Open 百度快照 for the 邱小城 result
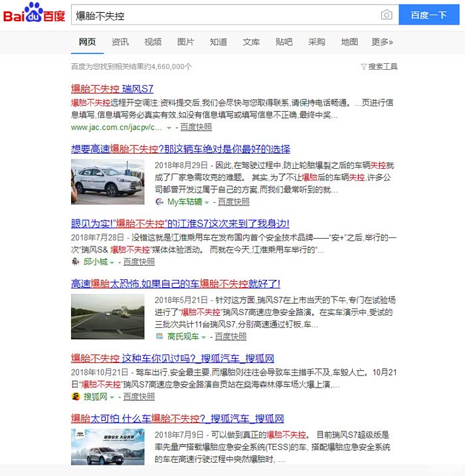Screen dimensions: 465x476 (139, 262)
